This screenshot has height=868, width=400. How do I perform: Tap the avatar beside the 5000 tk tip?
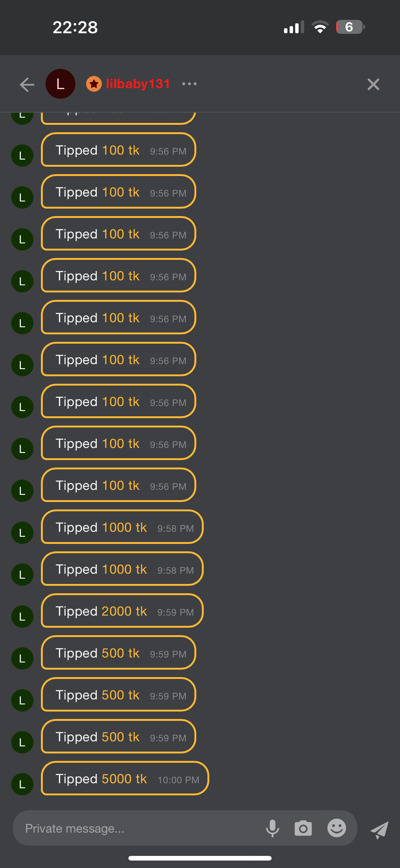click(x=22, y=784)
